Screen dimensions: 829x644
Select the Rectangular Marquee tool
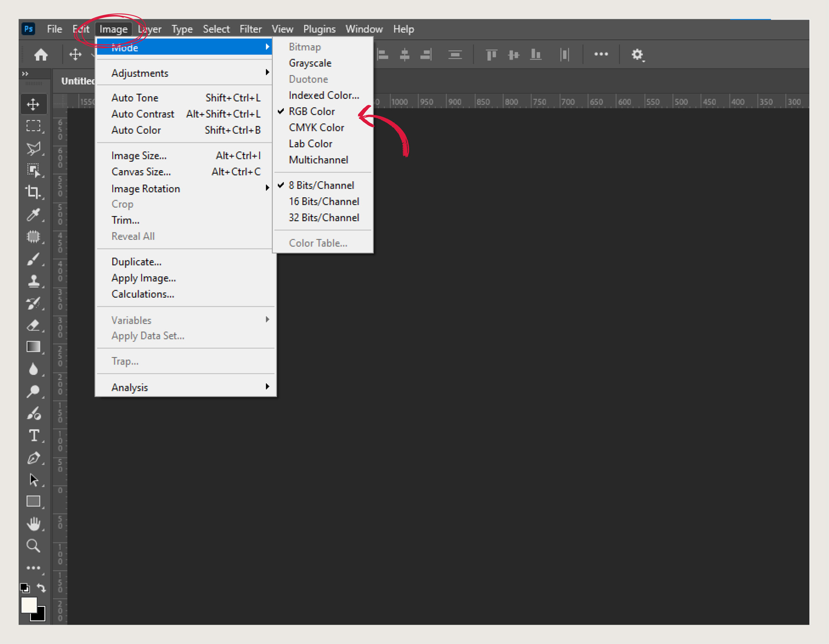coord(33,126)
